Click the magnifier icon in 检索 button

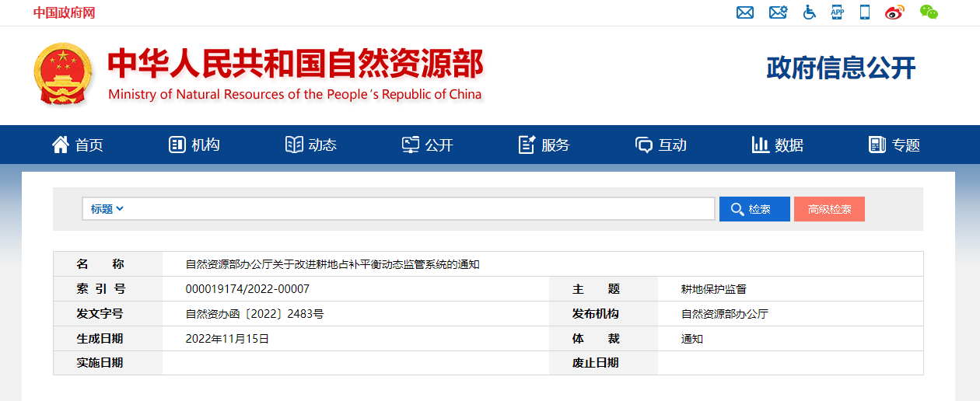737,209
